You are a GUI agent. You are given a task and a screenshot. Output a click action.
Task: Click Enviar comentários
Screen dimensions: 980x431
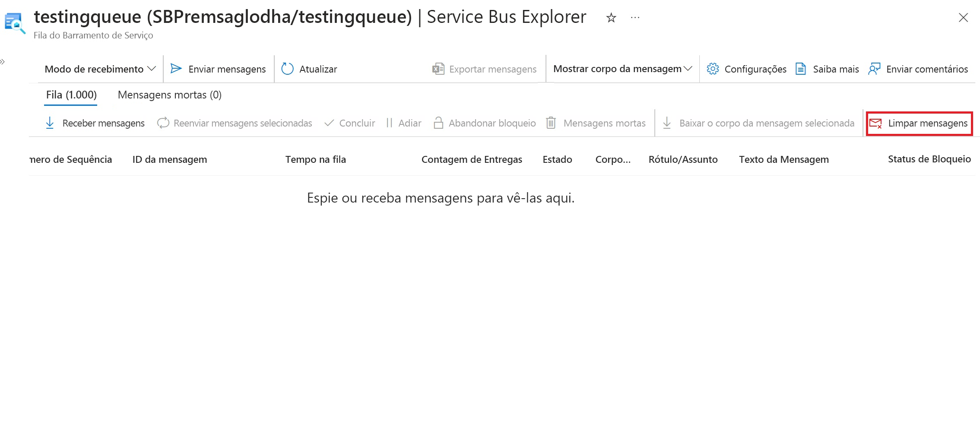918,69
